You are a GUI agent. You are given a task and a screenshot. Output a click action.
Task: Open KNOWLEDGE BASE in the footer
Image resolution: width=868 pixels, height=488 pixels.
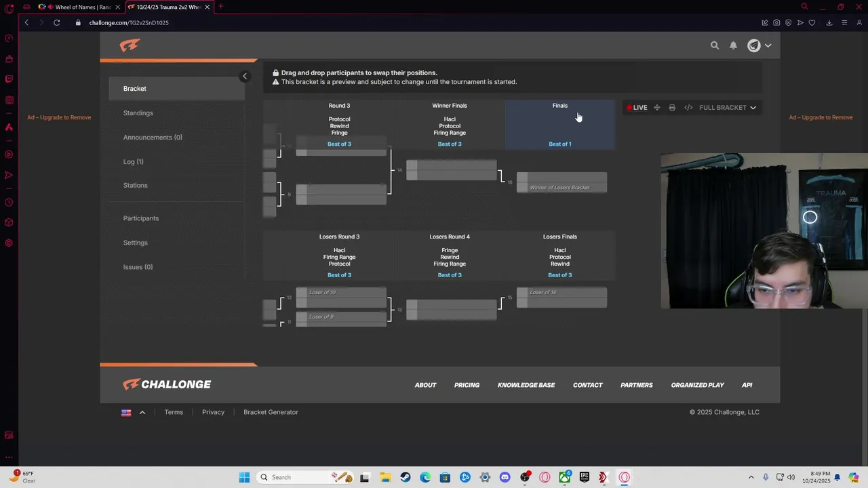point(526,385)
